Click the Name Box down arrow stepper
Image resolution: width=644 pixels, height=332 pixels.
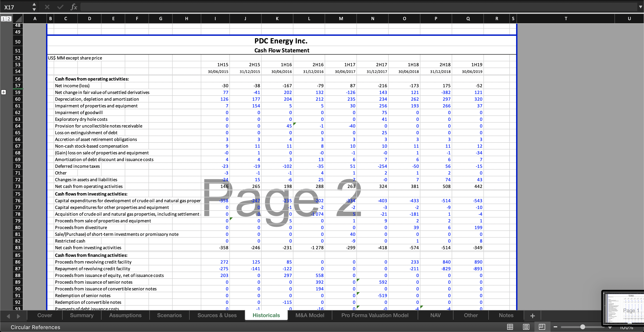(x=34, y=9)
